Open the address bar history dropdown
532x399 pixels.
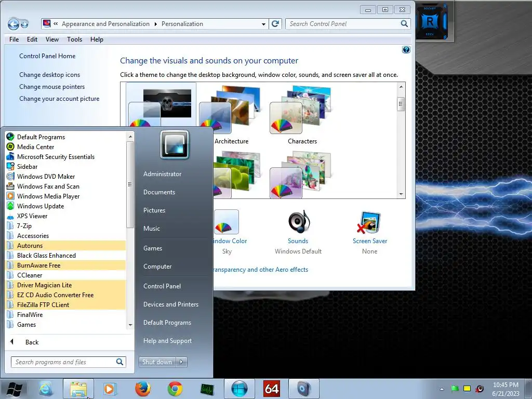tap(263, 24)
